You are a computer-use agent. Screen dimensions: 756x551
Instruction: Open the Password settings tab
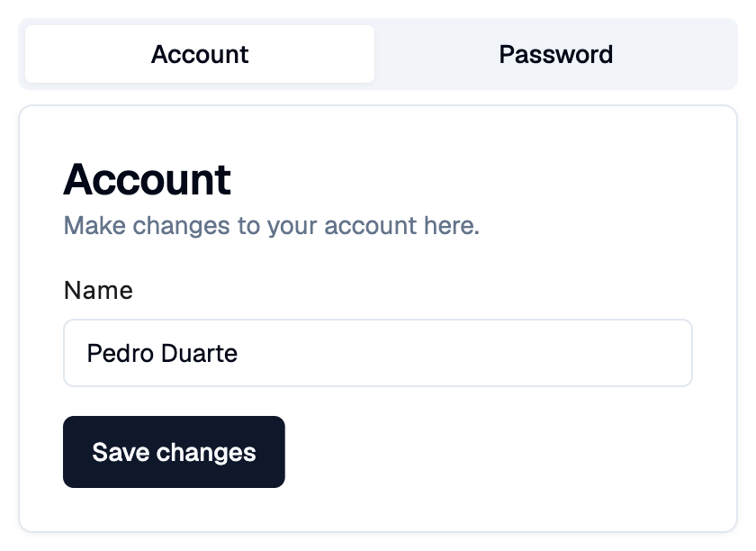(x=556, y=54)
